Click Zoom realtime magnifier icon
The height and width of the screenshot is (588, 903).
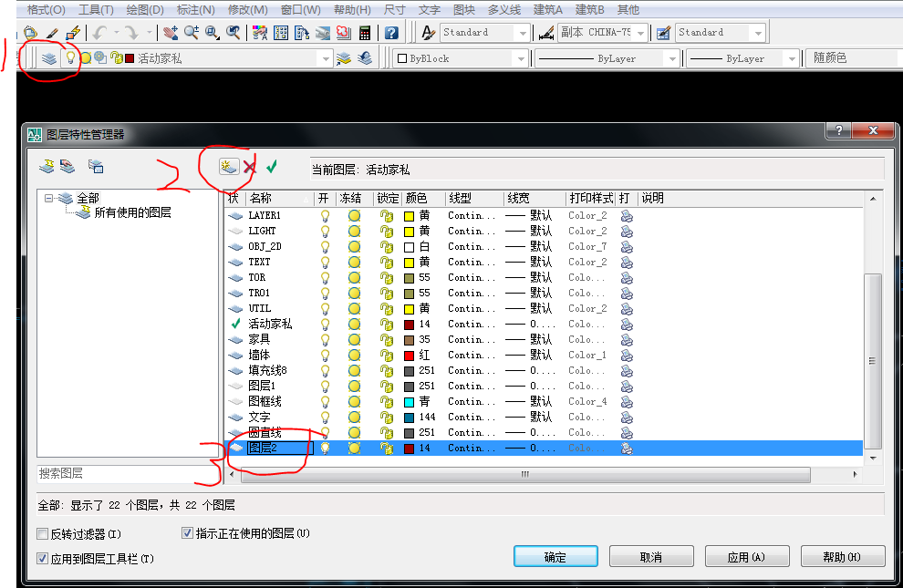coord(192,33)
